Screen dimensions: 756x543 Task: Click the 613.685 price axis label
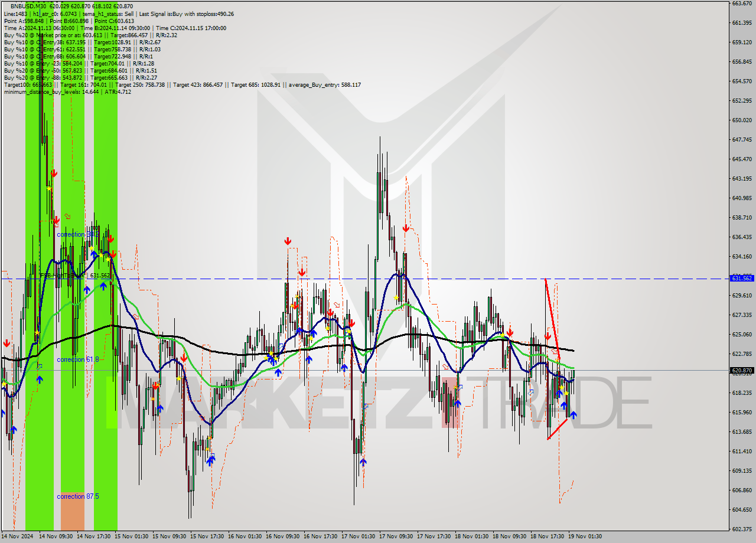point(741,432)
